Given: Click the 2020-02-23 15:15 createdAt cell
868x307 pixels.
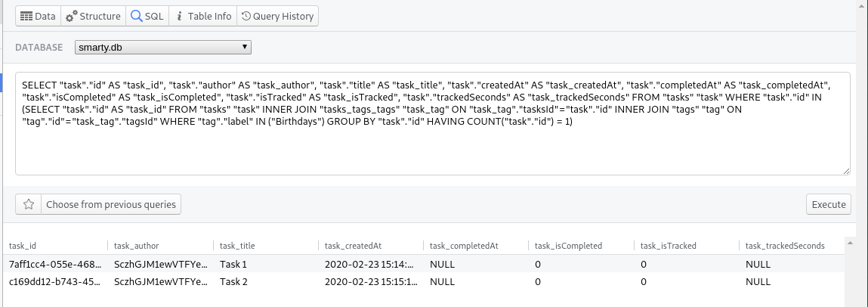Looking at the screenshot, I should pyautogui.click(x=371, y=281).
